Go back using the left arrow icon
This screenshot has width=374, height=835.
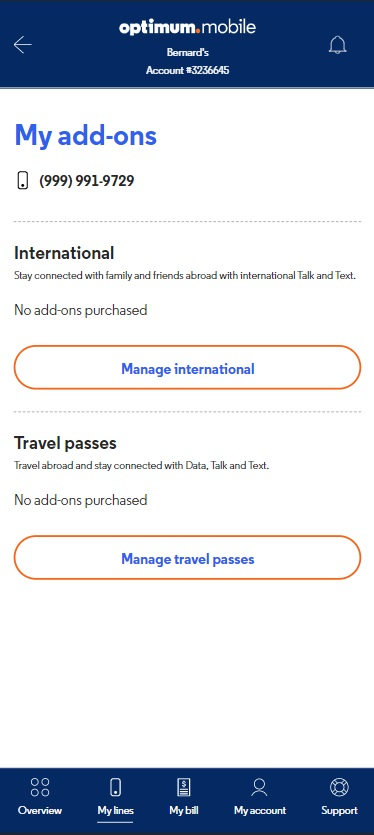coord(23,45)
